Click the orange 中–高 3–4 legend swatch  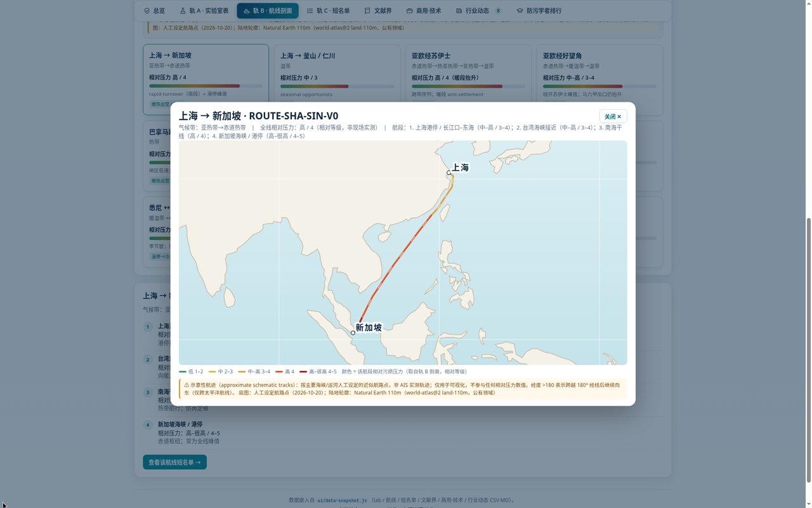[x=242, y=371]
